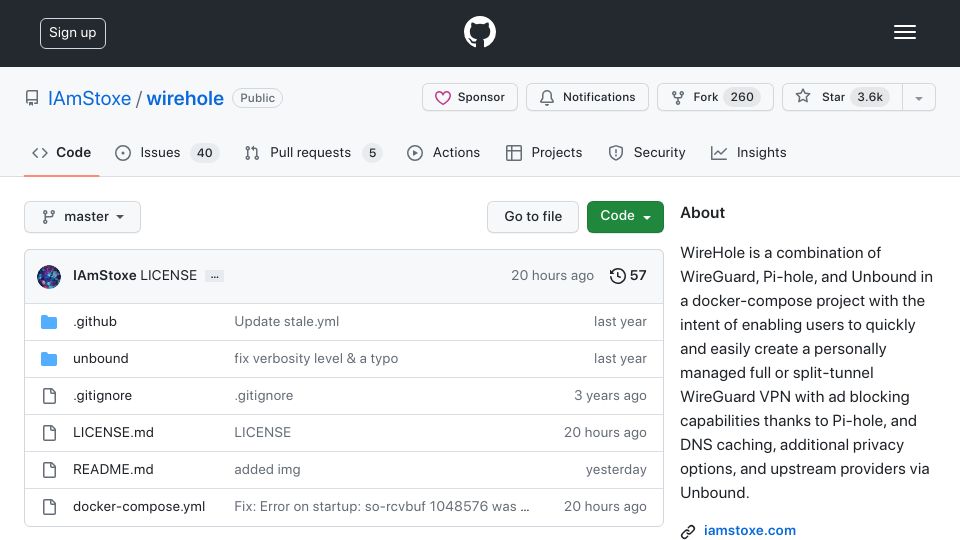View the Insights tab
960x540 pixels.
tap(748, 152)
